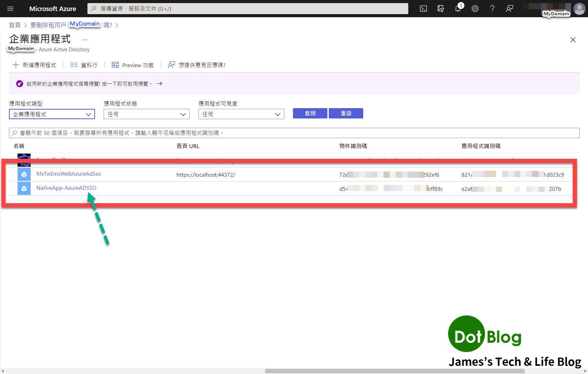Image resolution: width=588 pixels, height=374 pixels.
Task: Click the NativeApp-AzureADSSO app icon
Action: [x=24, y=188]
